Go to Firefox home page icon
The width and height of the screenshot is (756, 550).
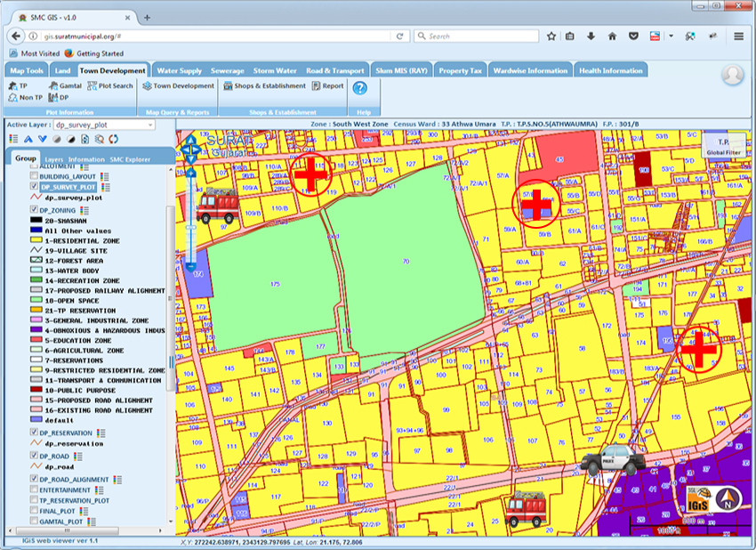click(612, 36)
